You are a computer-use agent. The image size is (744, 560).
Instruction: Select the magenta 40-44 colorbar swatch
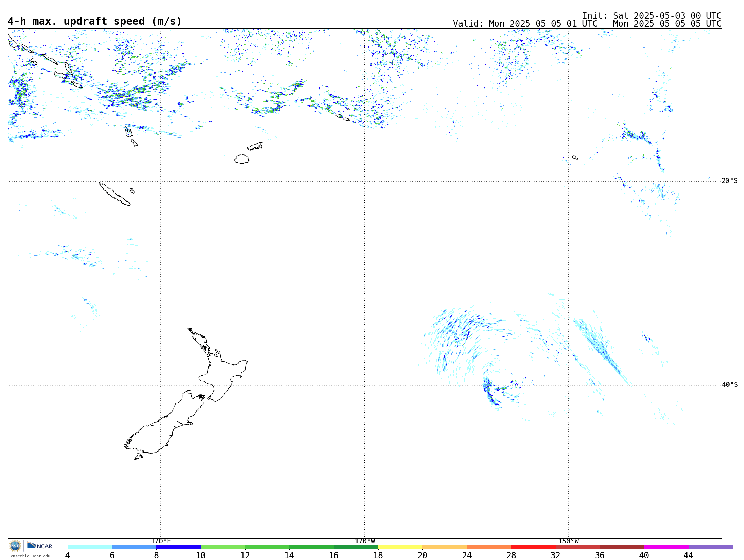(666, 547)
